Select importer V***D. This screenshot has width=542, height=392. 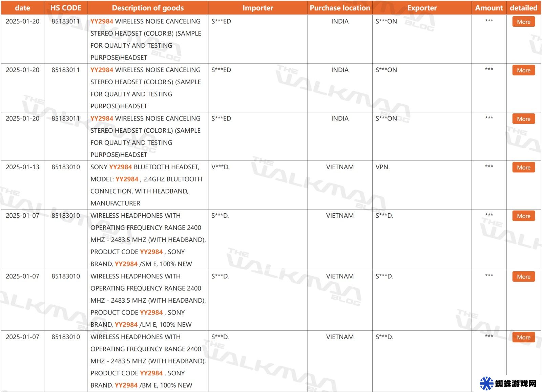(220, 167)
